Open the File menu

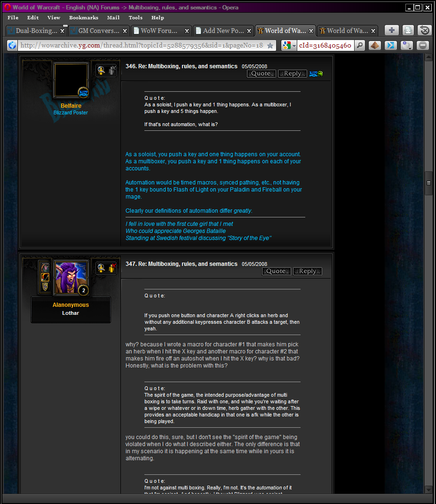click(13, 18)
